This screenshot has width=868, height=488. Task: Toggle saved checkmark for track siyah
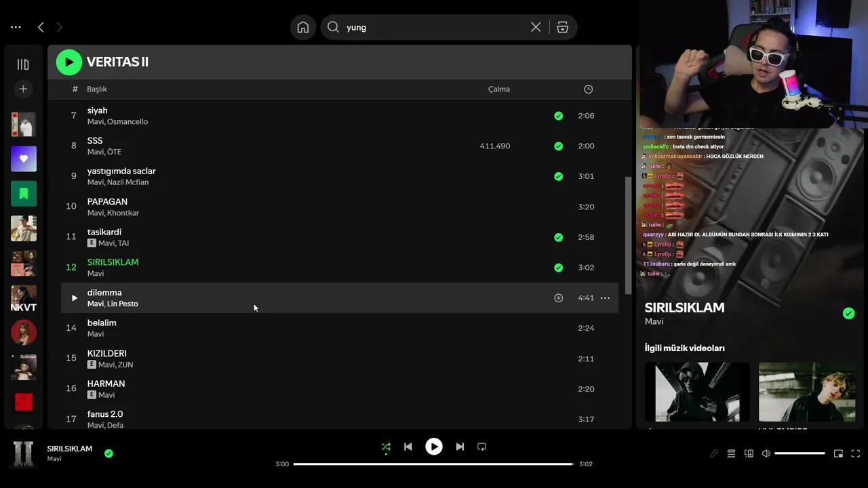[558, 116]
